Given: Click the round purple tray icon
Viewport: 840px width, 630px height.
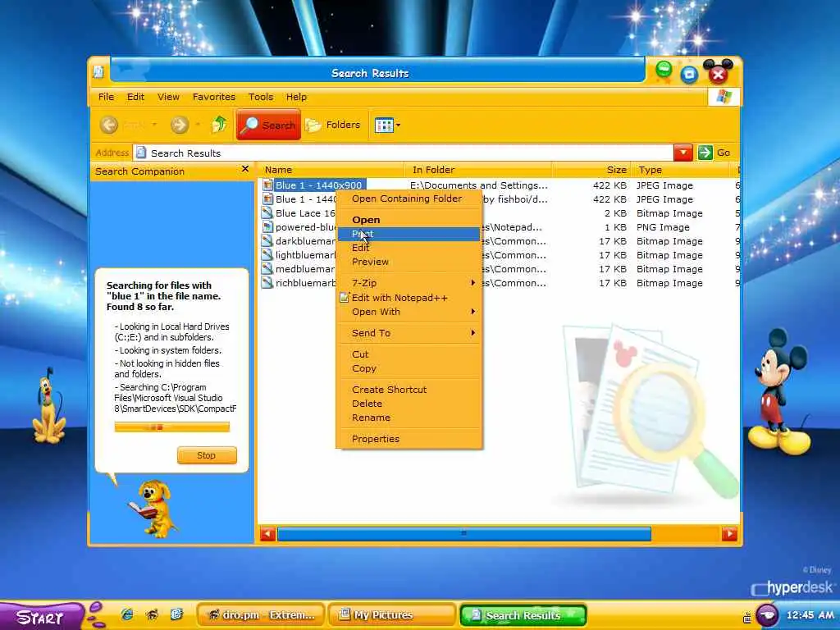Looking at the screenshot, I should [x=767, y=615].
